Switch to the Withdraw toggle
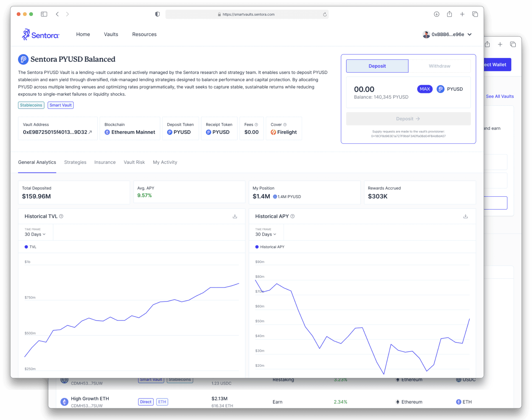 (439, 66)
